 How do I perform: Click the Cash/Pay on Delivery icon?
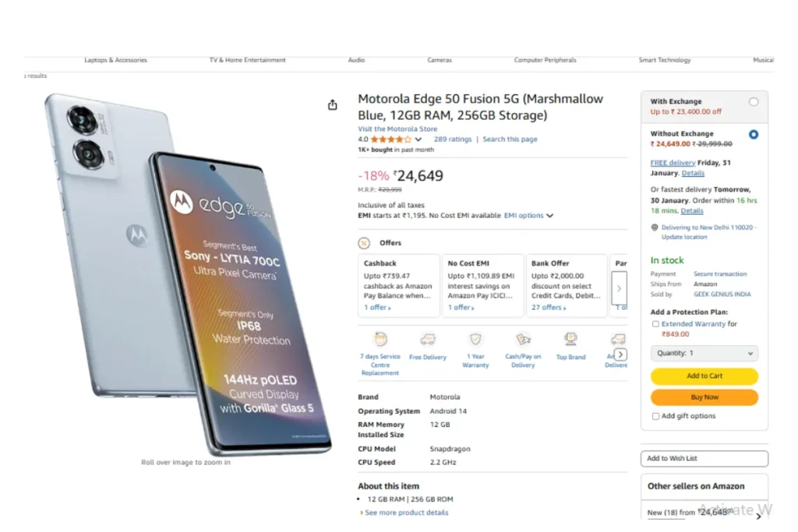[523, 339]
